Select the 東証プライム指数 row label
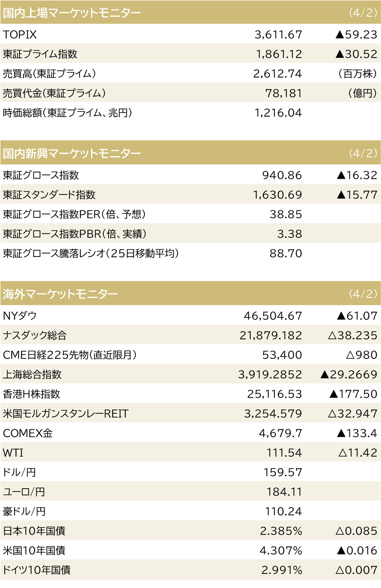 pos(40,54)
